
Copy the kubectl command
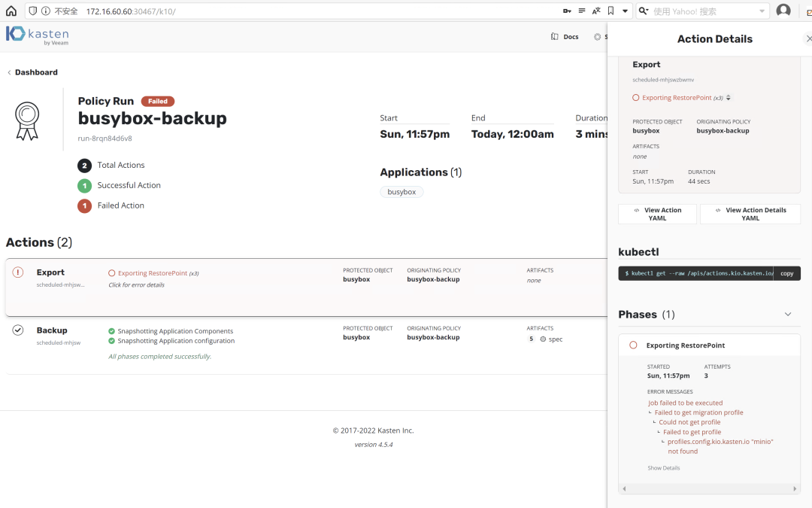[786, 273]
